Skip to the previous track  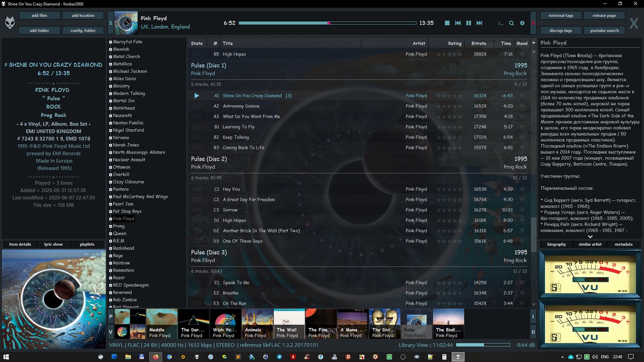click(x=458, y=23)
